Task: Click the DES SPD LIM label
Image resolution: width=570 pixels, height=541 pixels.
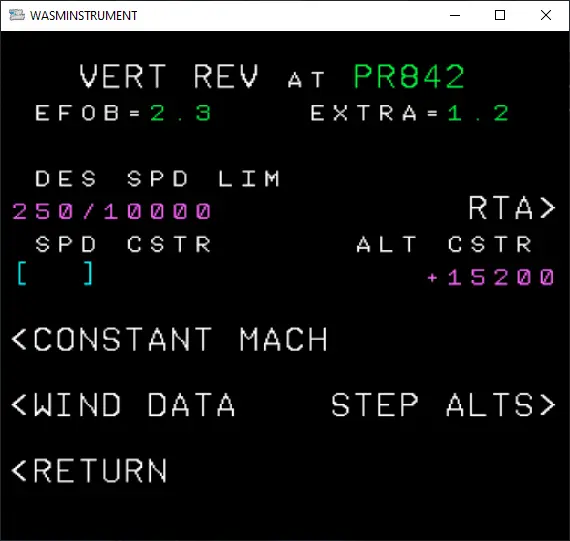Action: 157,179
